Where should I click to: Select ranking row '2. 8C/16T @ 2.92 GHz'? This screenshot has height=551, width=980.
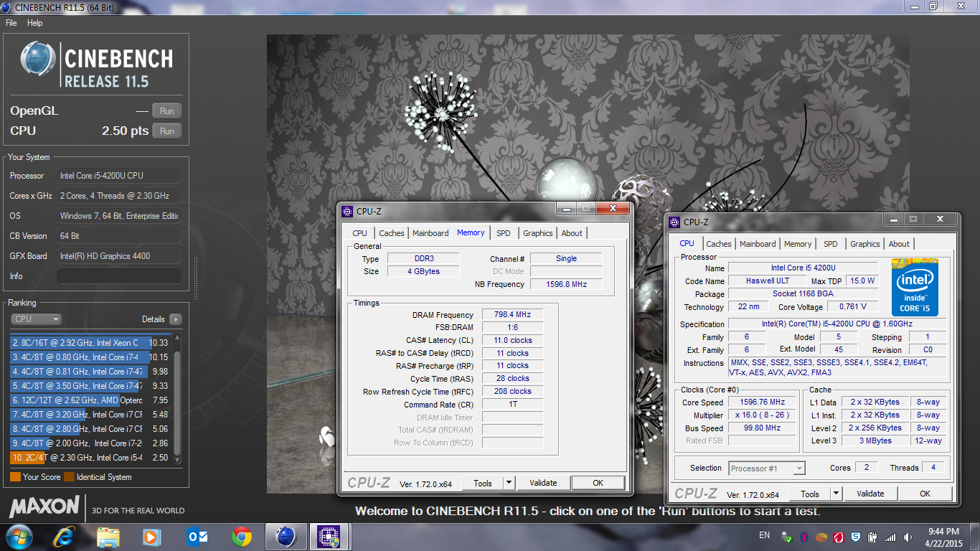(x=90, y=343)
